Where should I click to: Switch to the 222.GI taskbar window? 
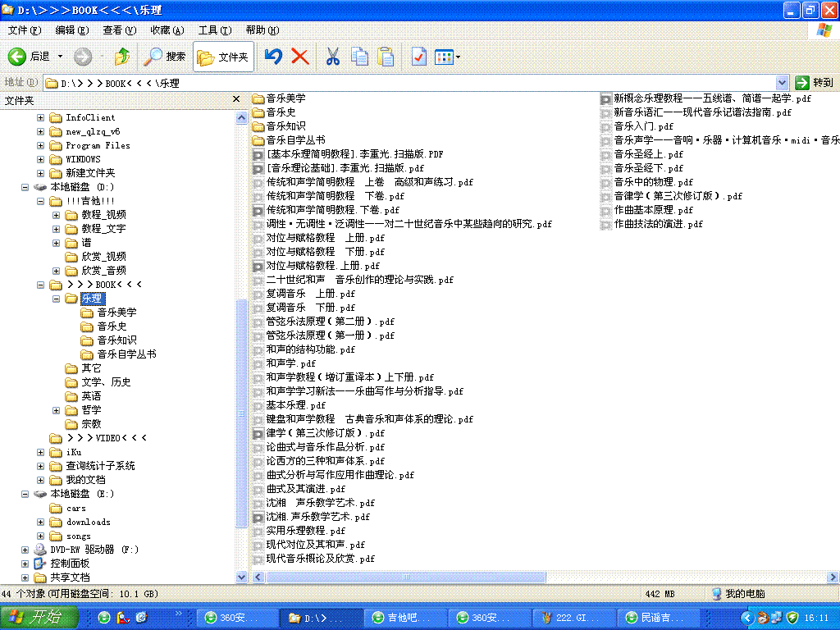(573, 618)
